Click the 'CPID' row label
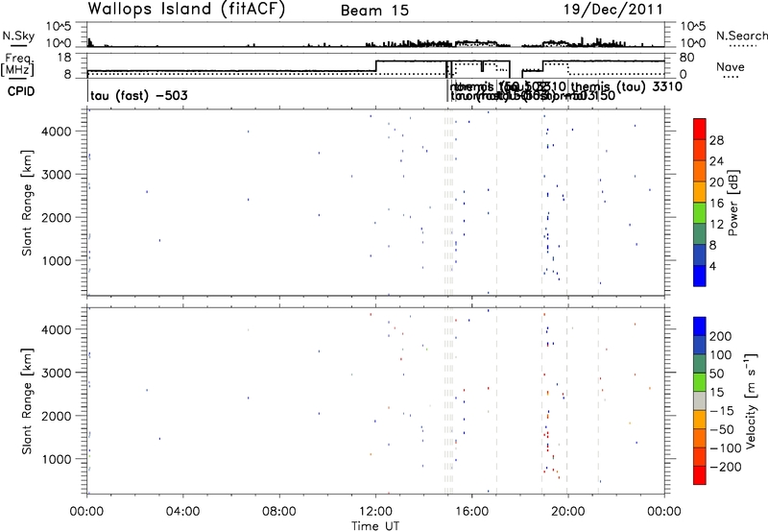 [21, 91]
